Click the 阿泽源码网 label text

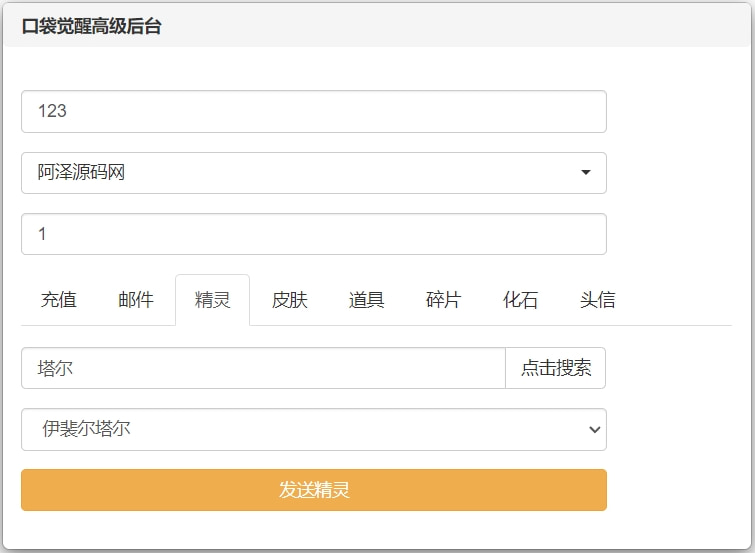82,173
